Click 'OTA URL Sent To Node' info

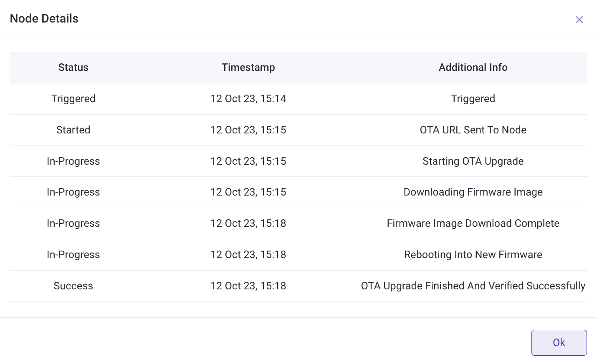click(473, 130)
